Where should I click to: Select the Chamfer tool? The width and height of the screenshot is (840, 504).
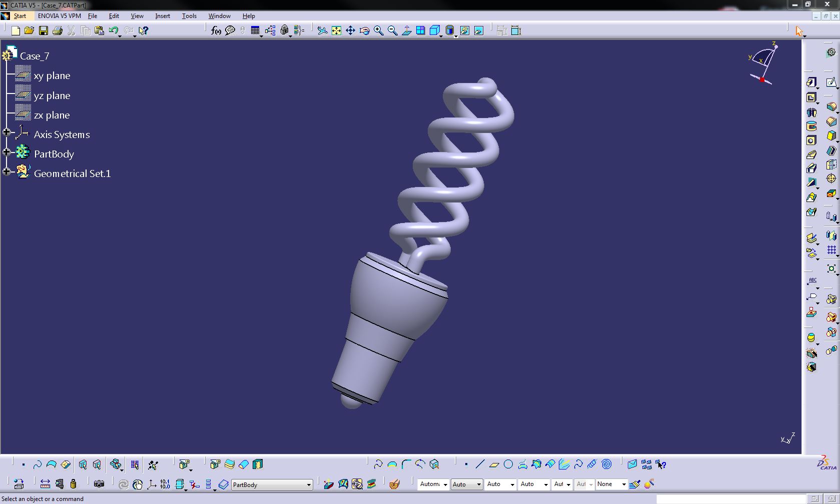pyautogui.click(x=831, y=121)
